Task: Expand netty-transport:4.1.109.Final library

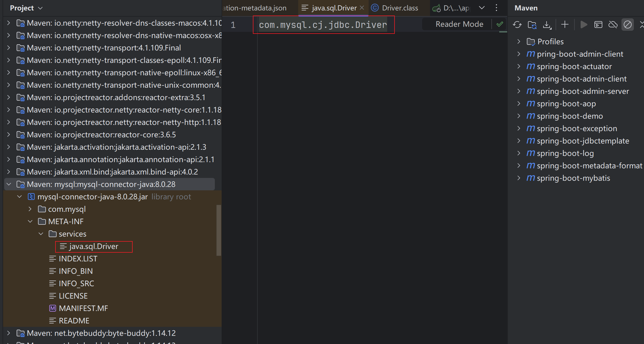Action: coord(9,48)
